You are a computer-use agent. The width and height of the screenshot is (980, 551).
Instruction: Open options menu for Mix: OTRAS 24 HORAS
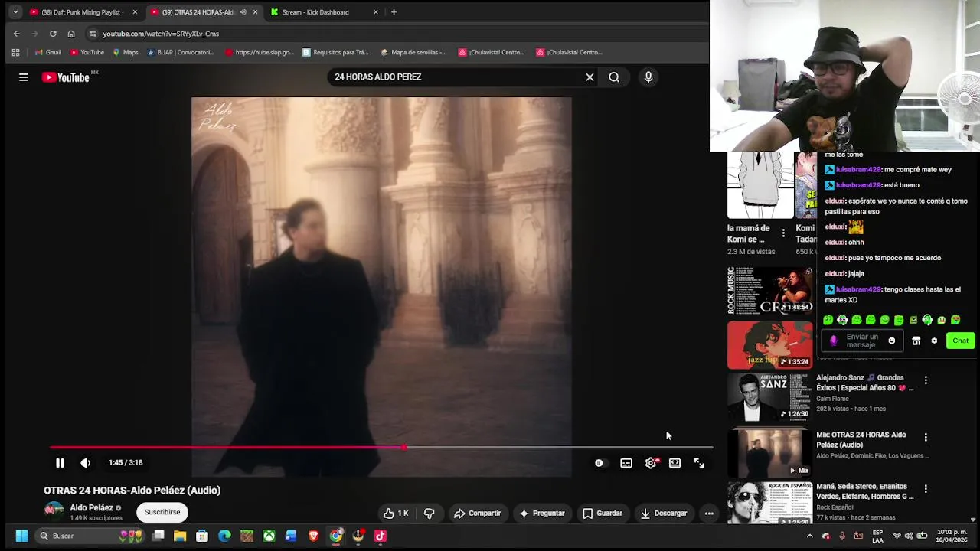point(926,438)
